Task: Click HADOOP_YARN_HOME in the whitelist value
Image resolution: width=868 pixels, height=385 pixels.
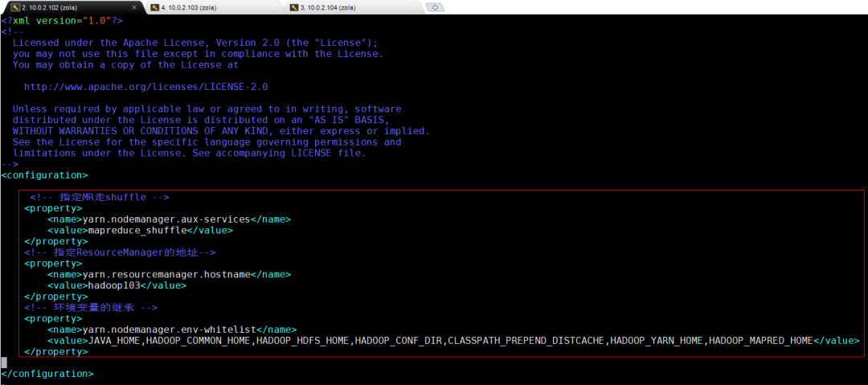Action: pyautogui.click(x=657, y=341)
